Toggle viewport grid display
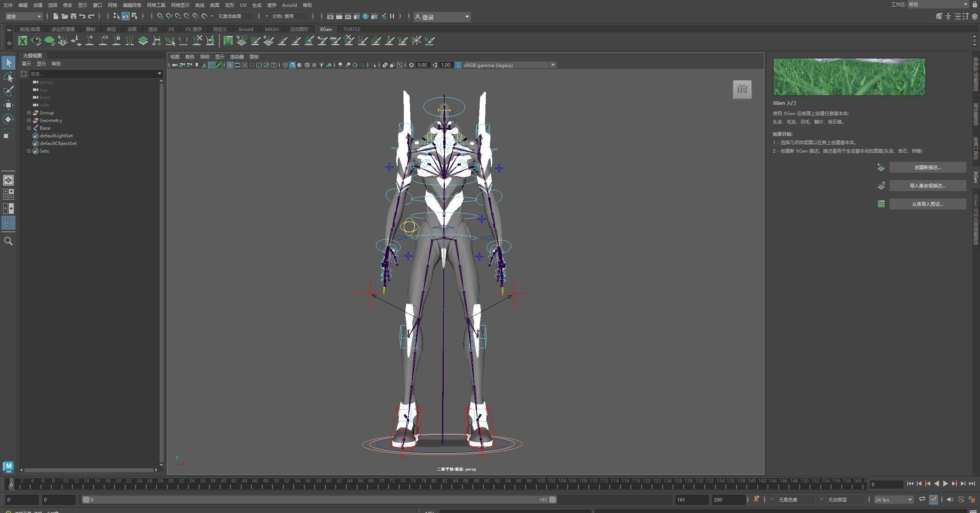Viewport: 980px width, 513px height. point(230,65)
